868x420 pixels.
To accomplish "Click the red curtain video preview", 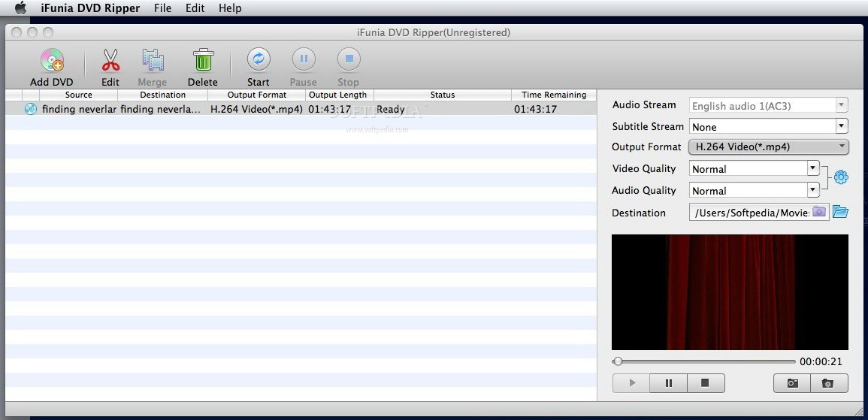I will 730,292.
